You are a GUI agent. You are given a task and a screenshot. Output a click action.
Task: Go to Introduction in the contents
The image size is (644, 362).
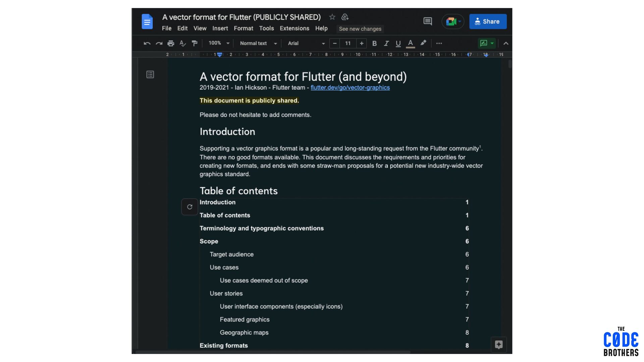coord(217,202)
